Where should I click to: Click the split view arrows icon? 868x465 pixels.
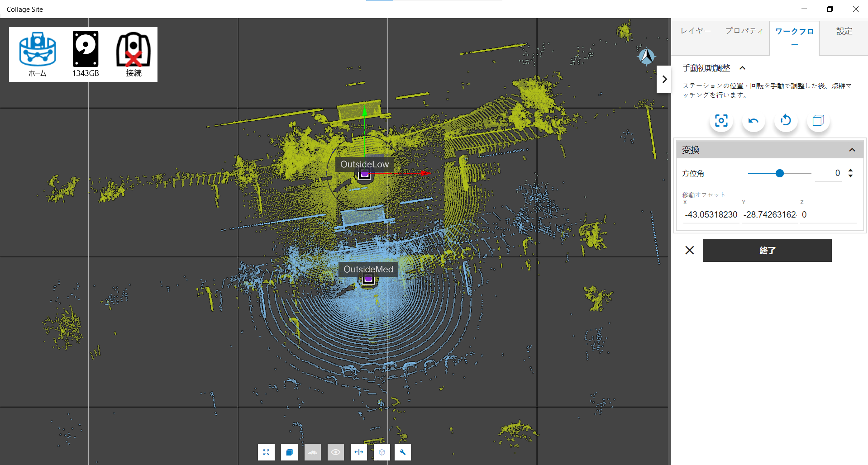point(359,452)
